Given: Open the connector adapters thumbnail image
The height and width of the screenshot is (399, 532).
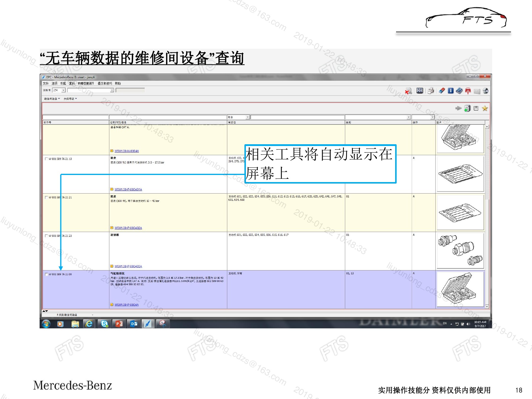Looking at the screenshot, I should coord(460,251).
